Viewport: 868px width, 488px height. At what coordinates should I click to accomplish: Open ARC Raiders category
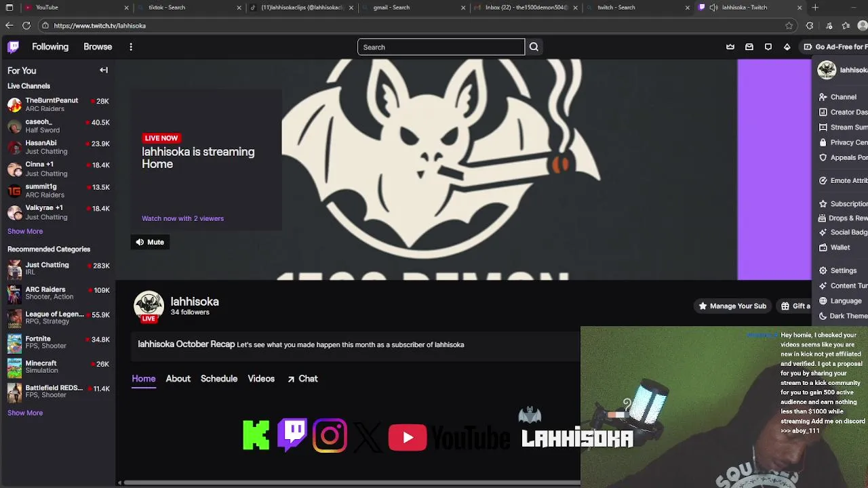(58, 293)
